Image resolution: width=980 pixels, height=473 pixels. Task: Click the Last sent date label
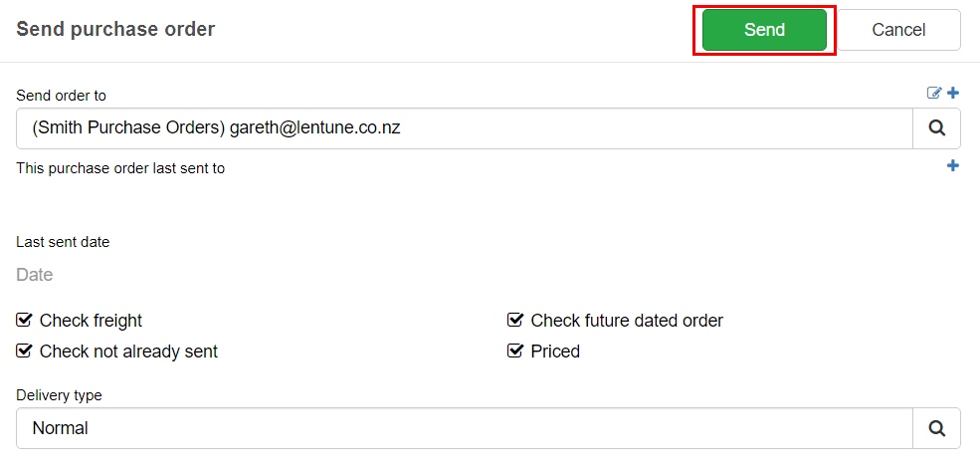pyautogui.click(x=63, y=242)
